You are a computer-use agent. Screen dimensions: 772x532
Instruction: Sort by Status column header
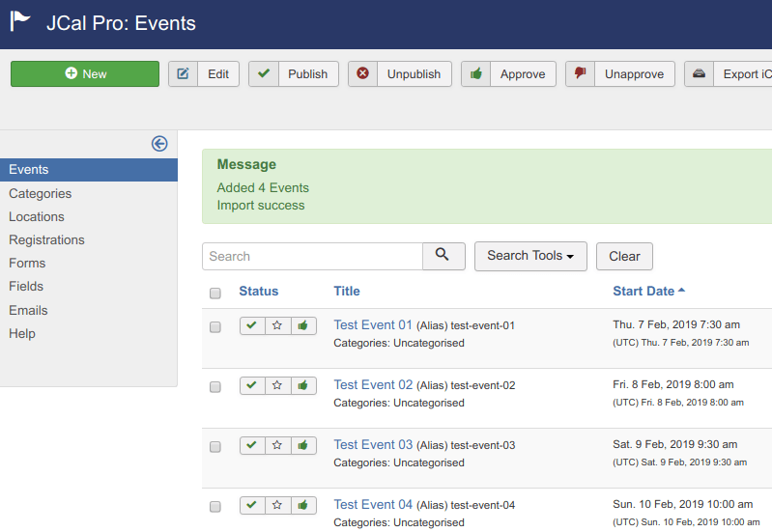259,292
